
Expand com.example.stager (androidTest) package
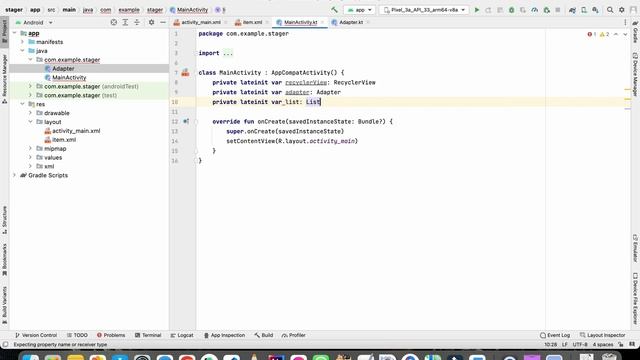(x=30, y=87)
